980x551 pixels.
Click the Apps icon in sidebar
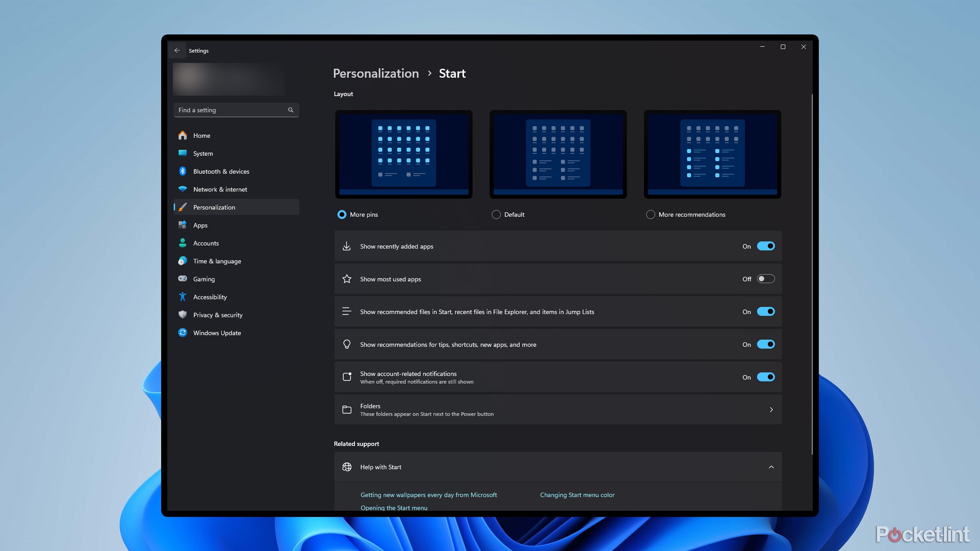183,225
